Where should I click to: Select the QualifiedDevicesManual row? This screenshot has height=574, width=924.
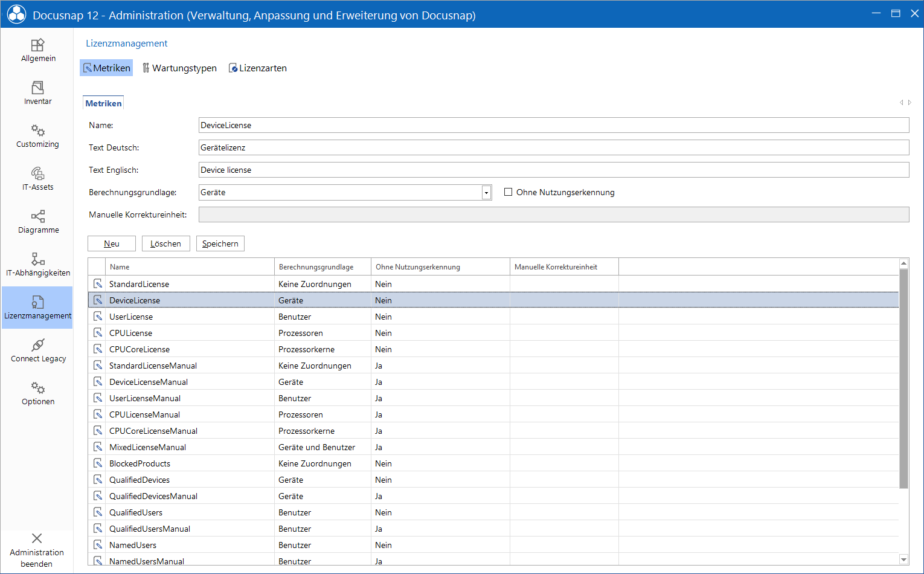click(493, 495)
